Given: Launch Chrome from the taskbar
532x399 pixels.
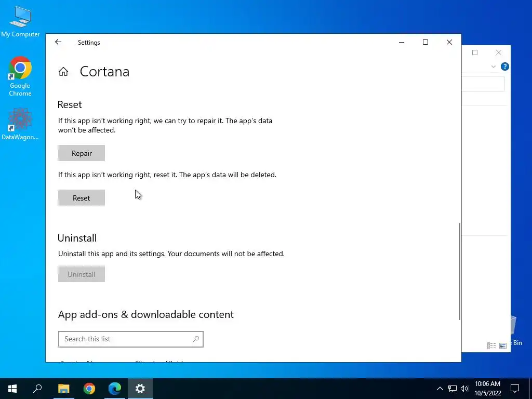Looking at the screenshot, I should click(89, 389).
